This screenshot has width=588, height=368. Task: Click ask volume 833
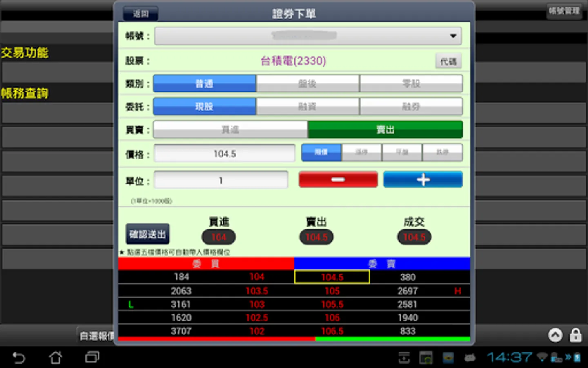pyautogui.click(x=408, y=331)
